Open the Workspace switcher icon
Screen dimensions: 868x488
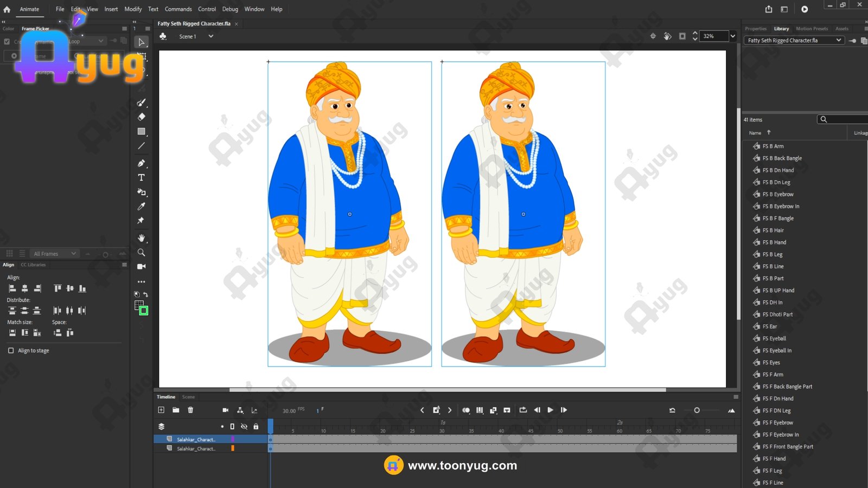pos(784,9)
